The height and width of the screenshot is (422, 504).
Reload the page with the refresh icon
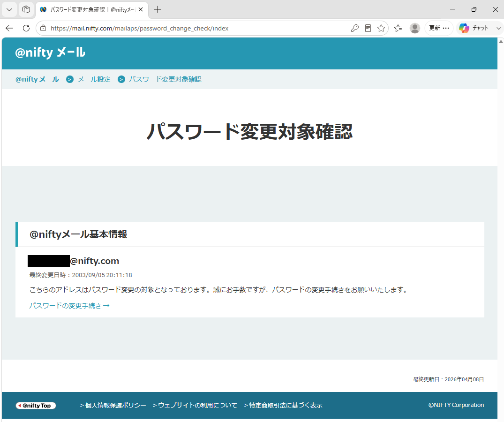[x=26, y=28]
